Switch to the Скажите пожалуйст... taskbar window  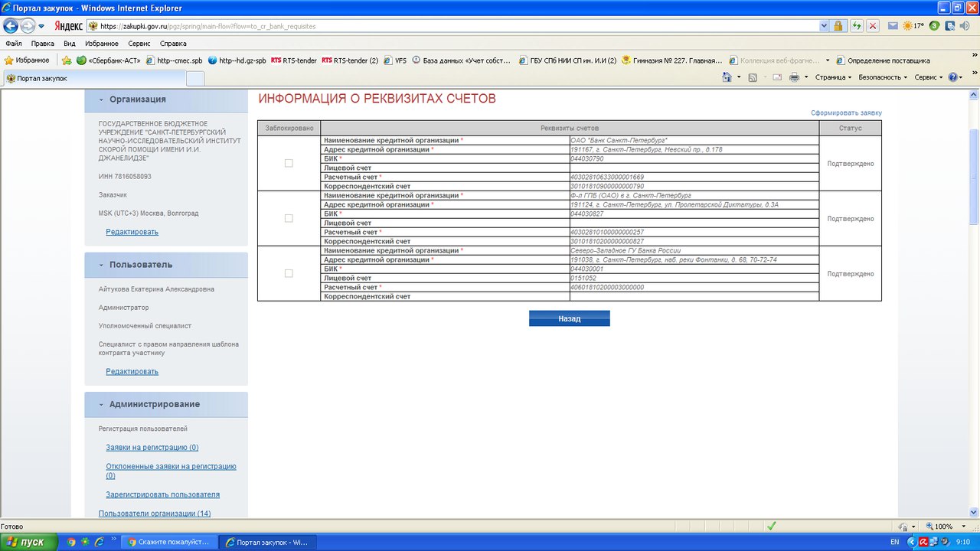(x=168, y=542)
